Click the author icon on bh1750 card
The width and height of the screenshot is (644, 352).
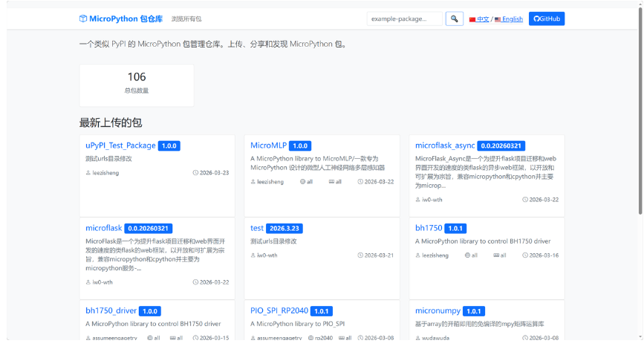point(417,255)
